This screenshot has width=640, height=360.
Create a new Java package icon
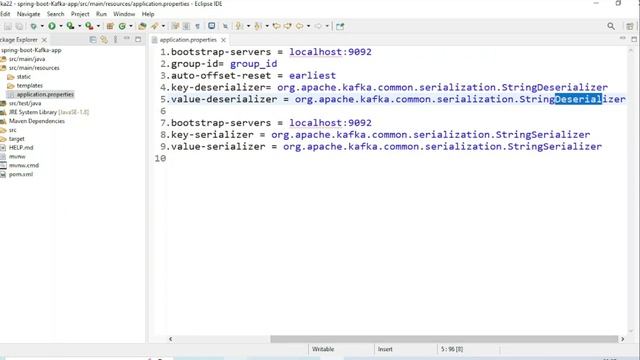coord(110,26)
